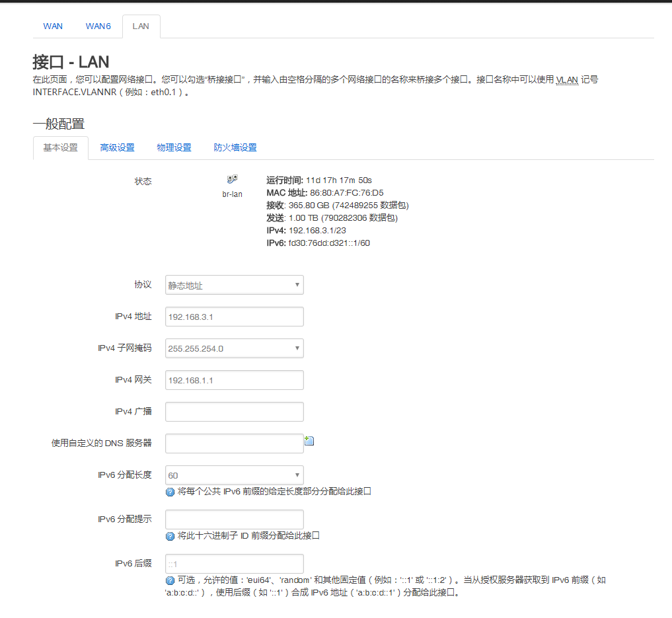
Task: Click the 接口 - LAN heading
Action: 71,62
